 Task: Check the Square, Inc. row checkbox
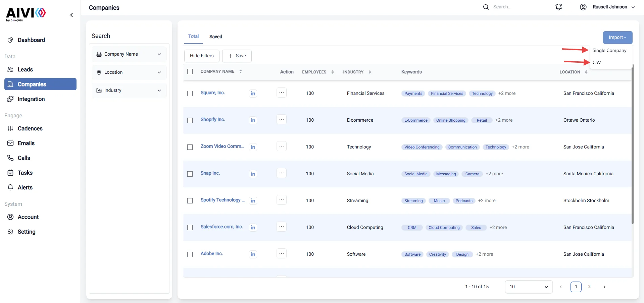point(190,94)
